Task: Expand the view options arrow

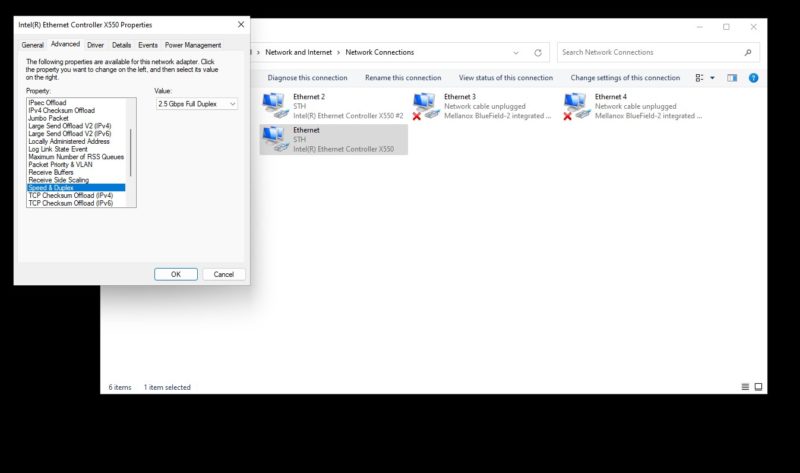Action: (x=712, y=78)
